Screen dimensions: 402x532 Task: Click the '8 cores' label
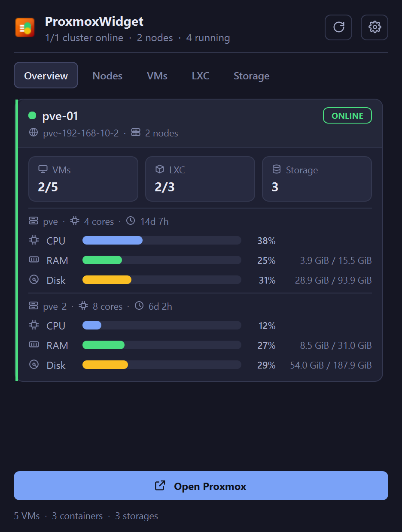click(x=107, y=306)
